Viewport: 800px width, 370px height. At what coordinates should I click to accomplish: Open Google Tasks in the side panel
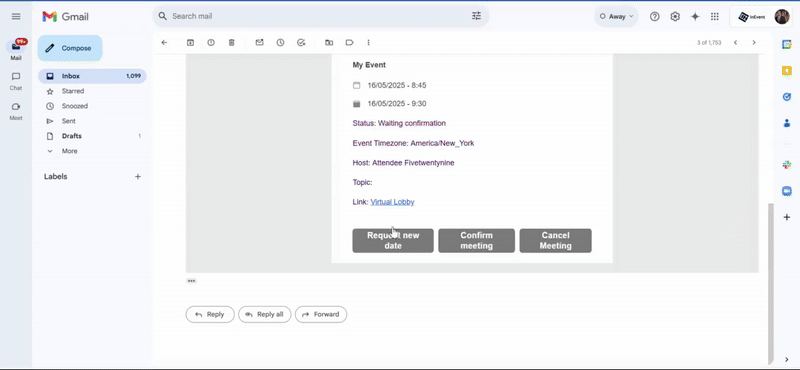click(787, 97)
